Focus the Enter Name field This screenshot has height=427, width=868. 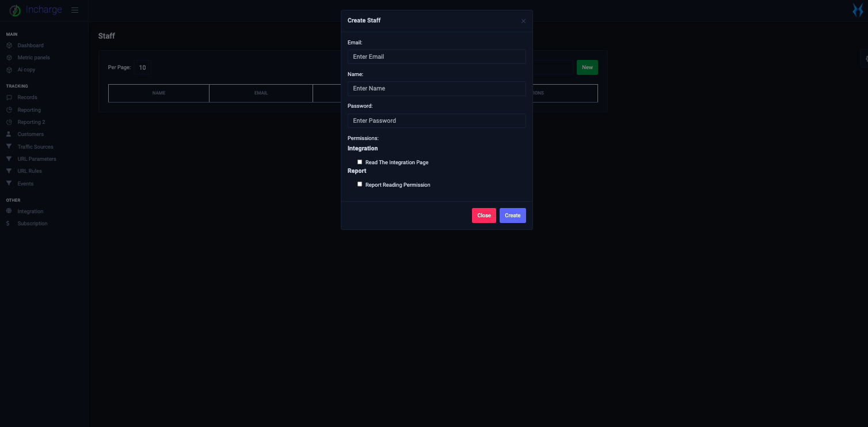pos(437,88)
